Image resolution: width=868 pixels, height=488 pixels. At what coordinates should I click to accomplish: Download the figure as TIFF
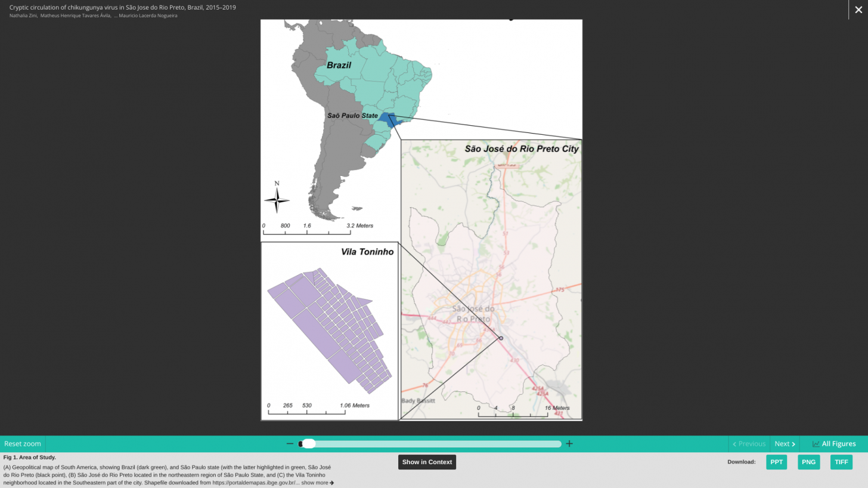coord(841,462)
